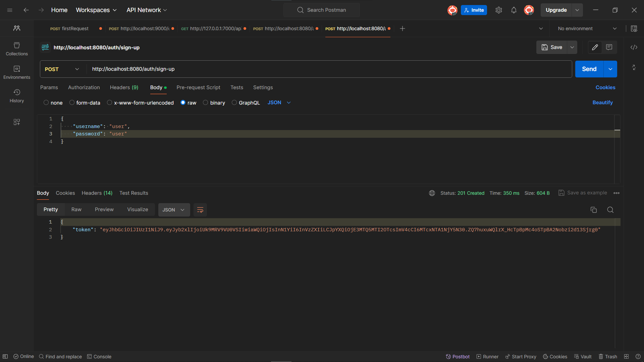
Task: Open the network globe icon by Status
Action: 432,193
